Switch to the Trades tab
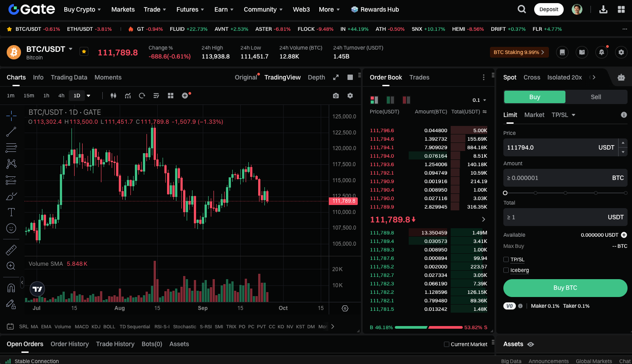Screen dimensions: 632x364 tap(419, 77)
